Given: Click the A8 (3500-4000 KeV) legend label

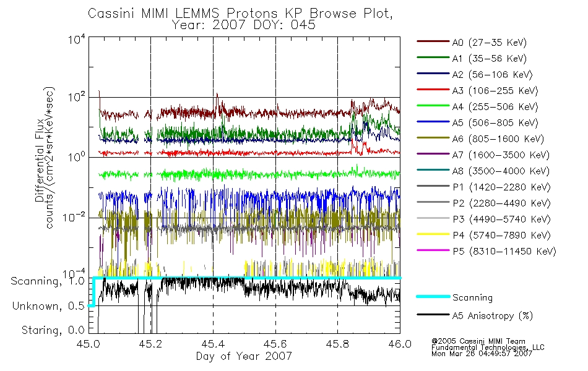Looking at the screenshot, I should point(501,171).
